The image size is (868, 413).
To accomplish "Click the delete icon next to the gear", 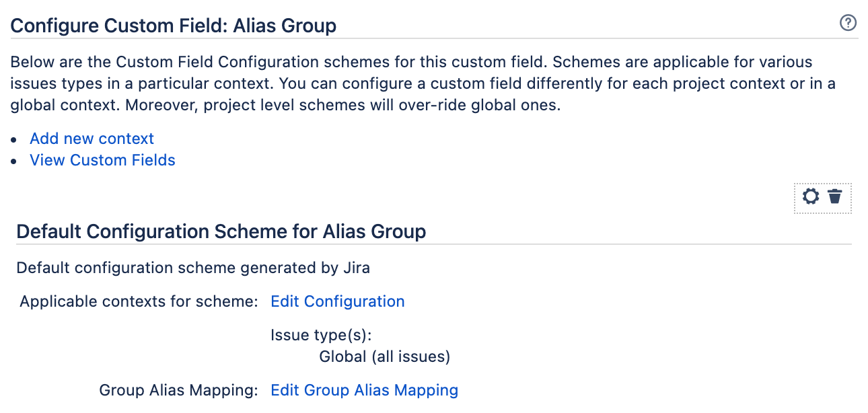I will pos(836,196).
